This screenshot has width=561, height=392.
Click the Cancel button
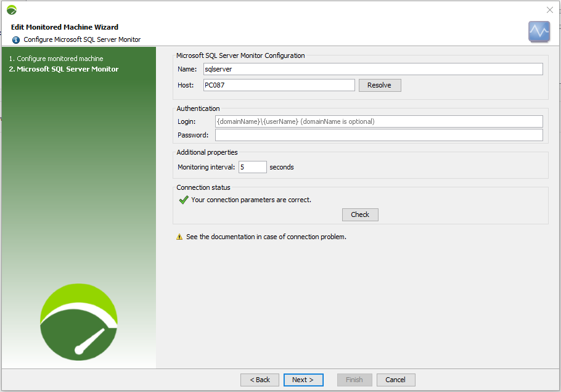(396, 380)
